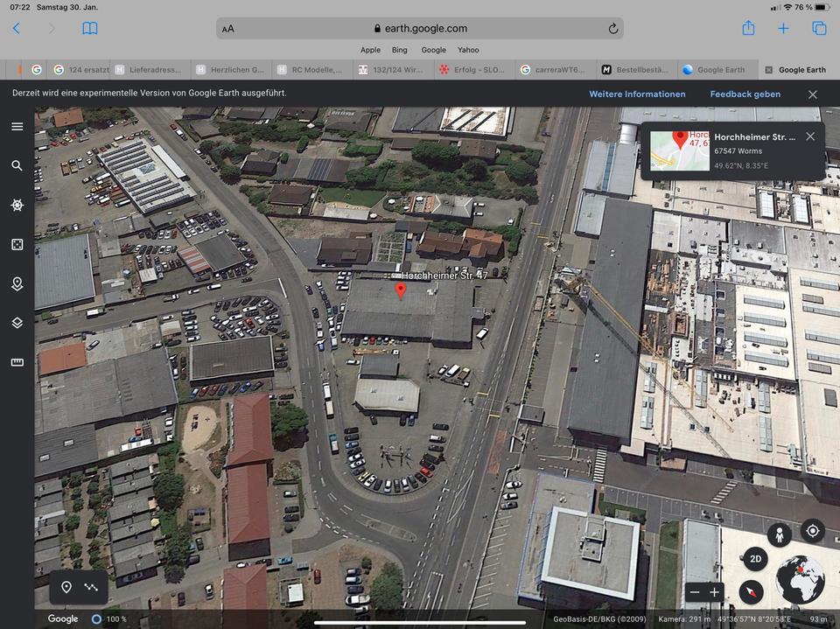This screenshot has width=840, height=629.
Task: Click the earth.google.com address bar
Action: point(420,28)
